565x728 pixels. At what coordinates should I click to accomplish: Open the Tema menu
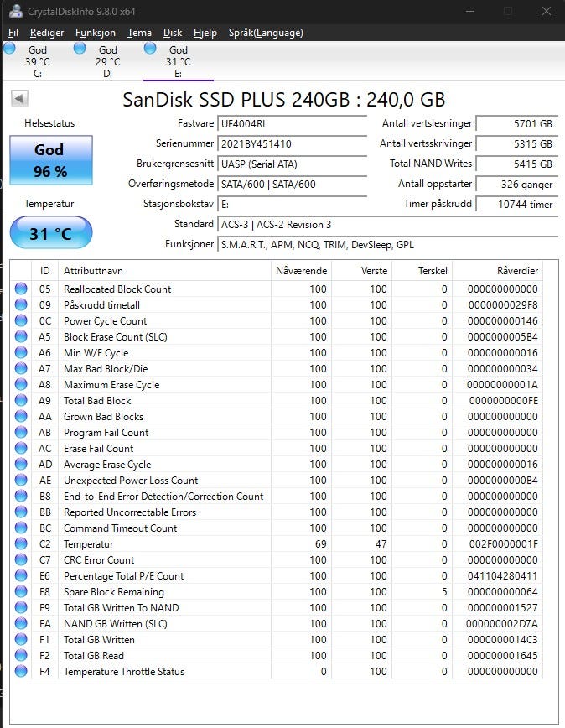[x=139, y=33]
